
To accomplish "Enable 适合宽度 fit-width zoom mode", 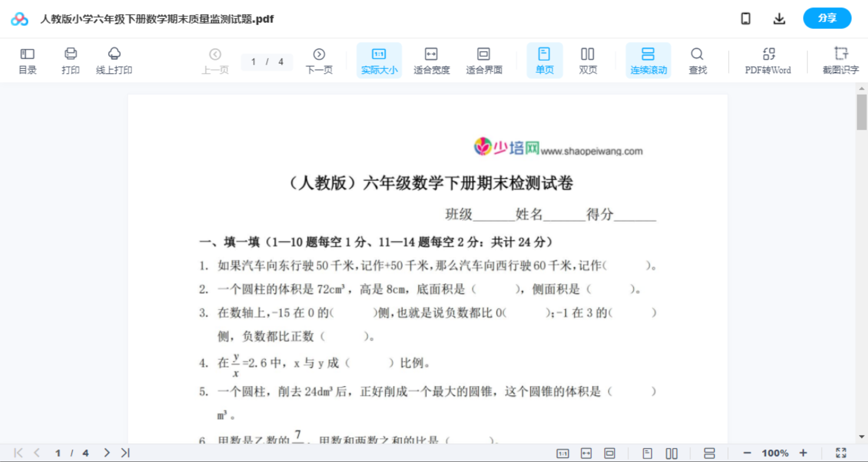I will tap(431, 60).
